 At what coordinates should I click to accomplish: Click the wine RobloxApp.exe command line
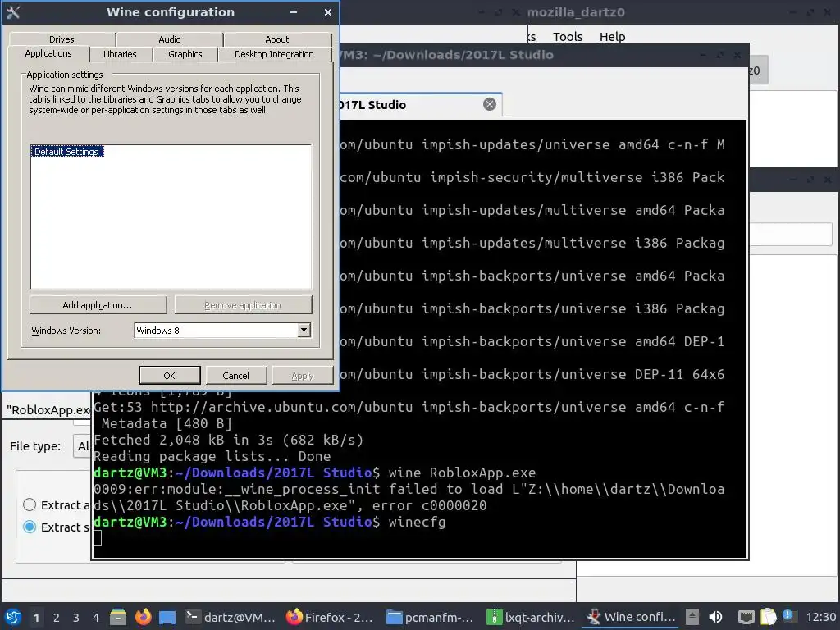pos(462,472)
